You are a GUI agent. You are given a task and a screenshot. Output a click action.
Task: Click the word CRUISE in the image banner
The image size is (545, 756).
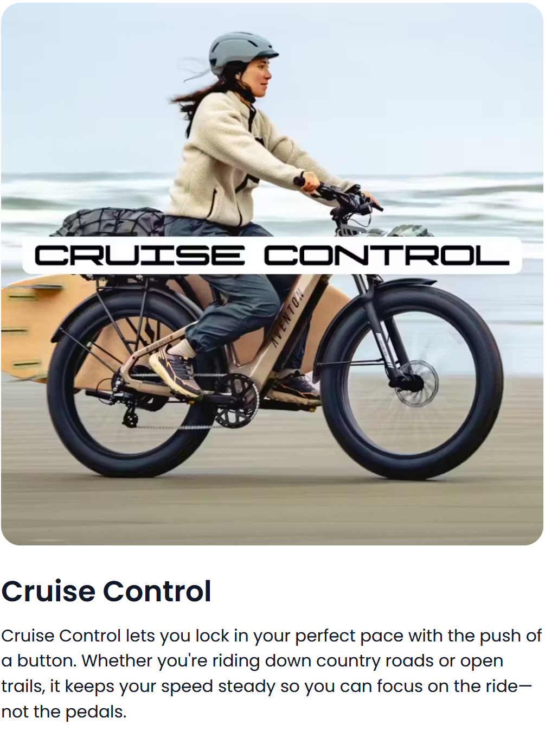(139, 255)
